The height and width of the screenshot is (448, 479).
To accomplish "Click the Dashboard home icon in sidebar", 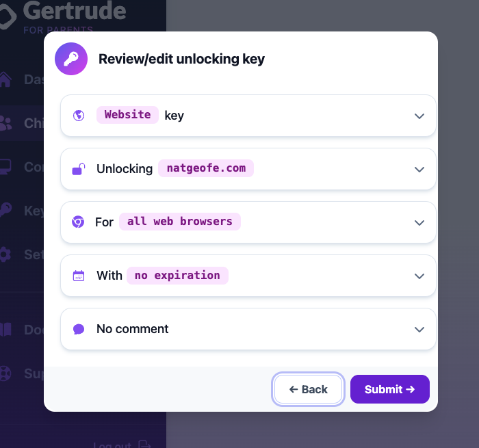I will point(5,79).
